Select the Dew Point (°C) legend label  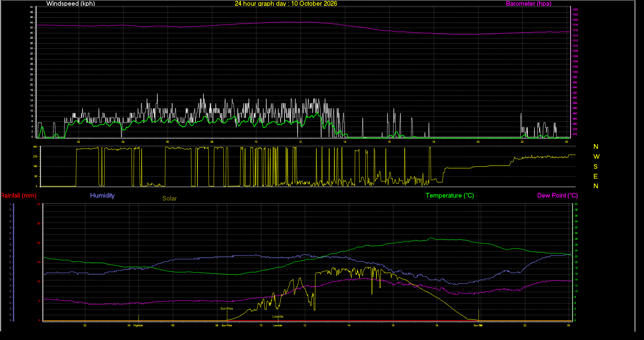[557, 196]
